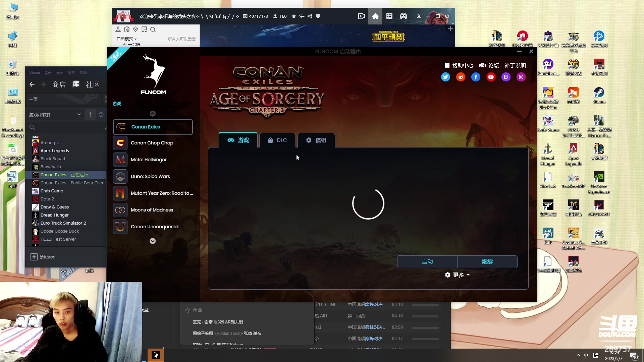Screen dimensions: 644x362
Task: Switch to the DLC tab
Action: tap(277, 140)
